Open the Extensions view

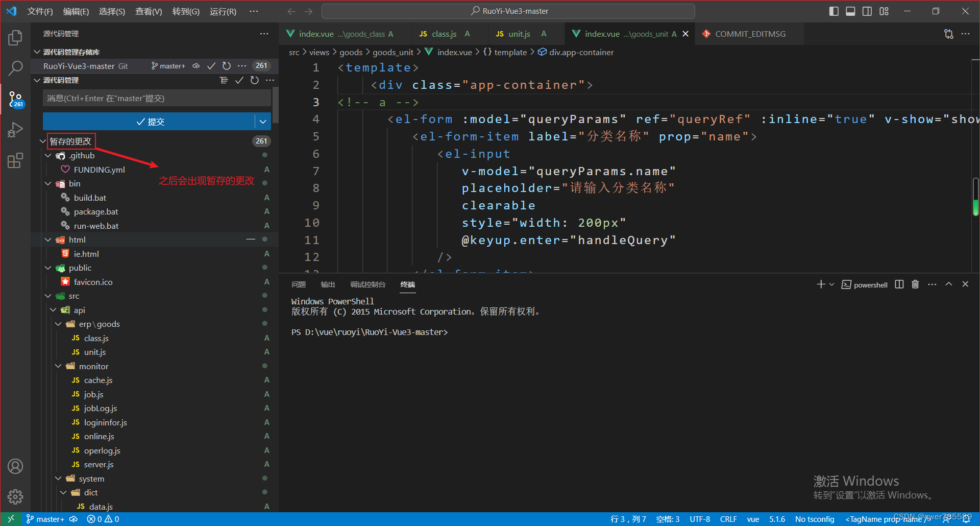15,160
